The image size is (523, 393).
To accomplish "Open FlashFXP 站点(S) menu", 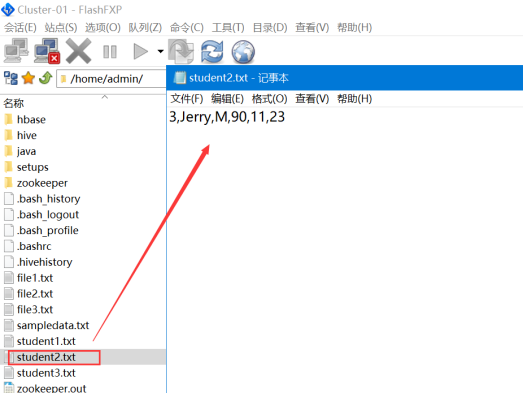I will pyautogui.click(x=61, y=27).
